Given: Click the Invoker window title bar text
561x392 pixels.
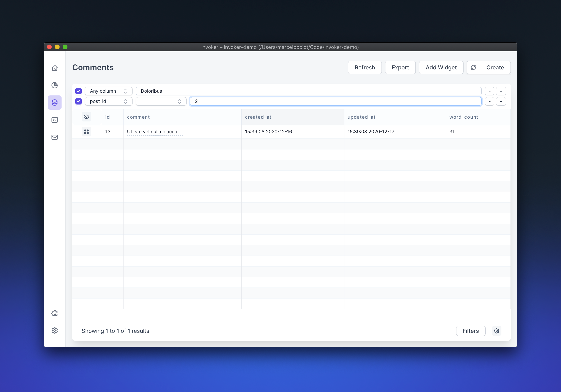Looking at the screenshot, I should (280, 47).
